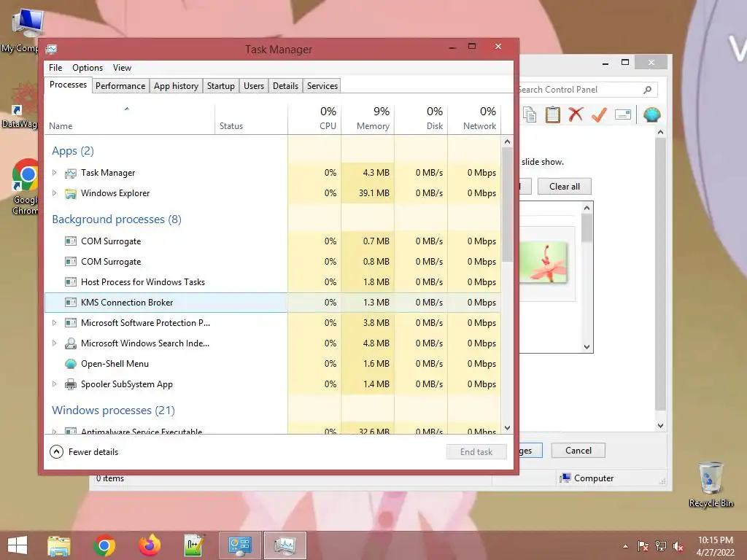Click the shell globe icon in Control Panel toolbar
This screenshot has height=560, width=747.
[651, 114]
